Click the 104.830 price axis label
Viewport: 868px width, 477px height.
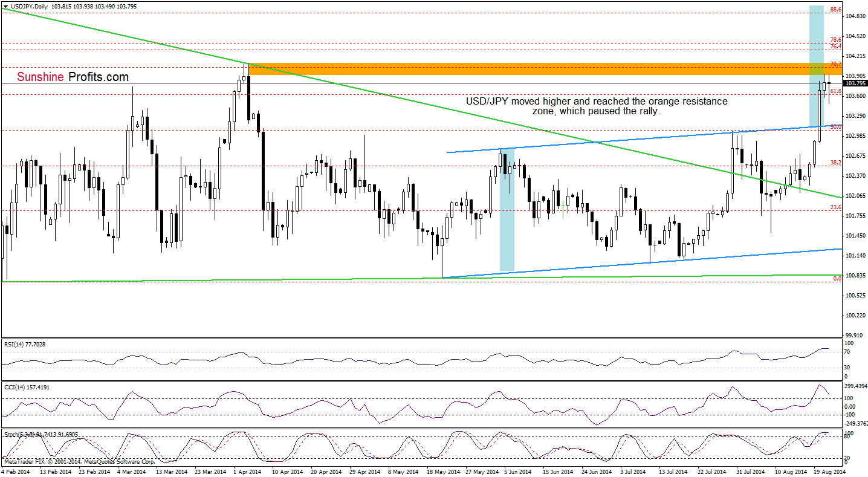pyautogui.click(x=855, y=16)
